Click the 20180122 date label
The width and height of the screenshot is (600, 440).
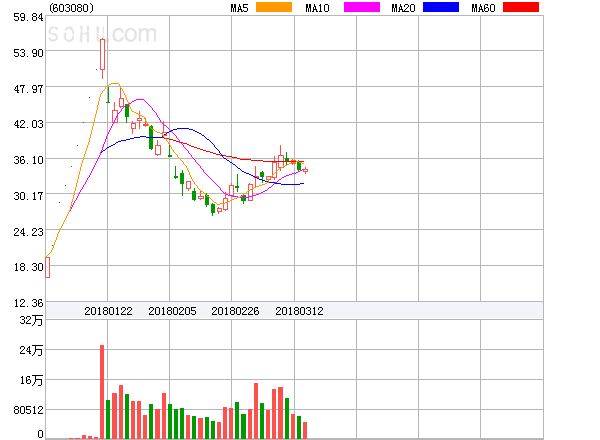[108, 311]
